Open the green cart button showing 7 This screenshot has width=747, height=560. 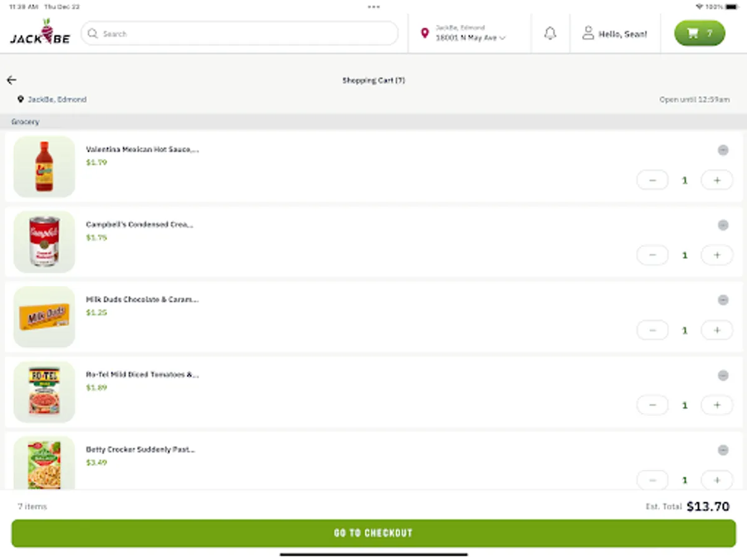700,34
